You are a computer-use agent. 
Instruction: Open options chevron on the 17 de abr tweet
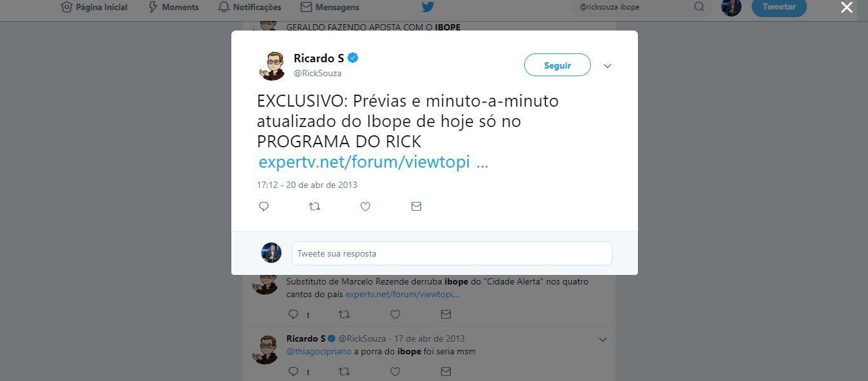point(603,340)
